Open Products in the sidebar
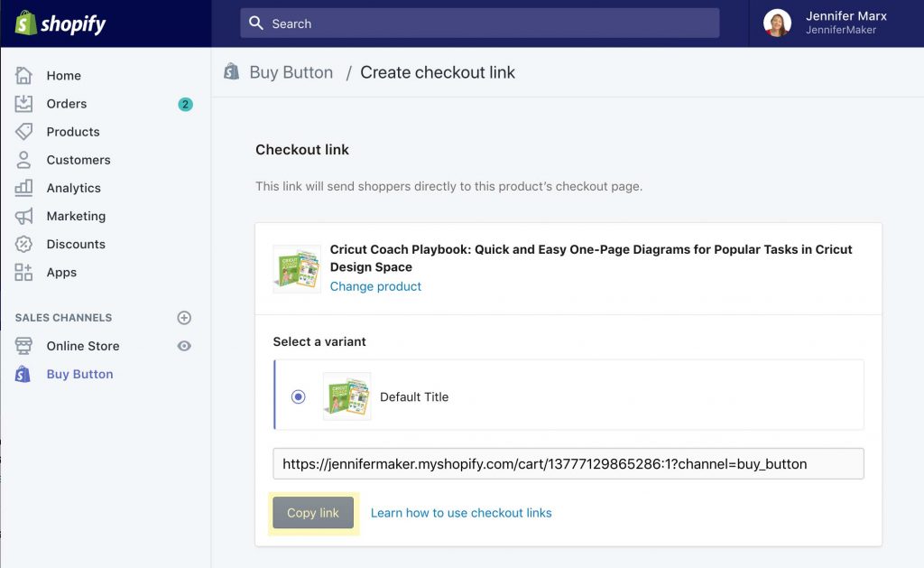The image size is (924, 568). [73, 132]
